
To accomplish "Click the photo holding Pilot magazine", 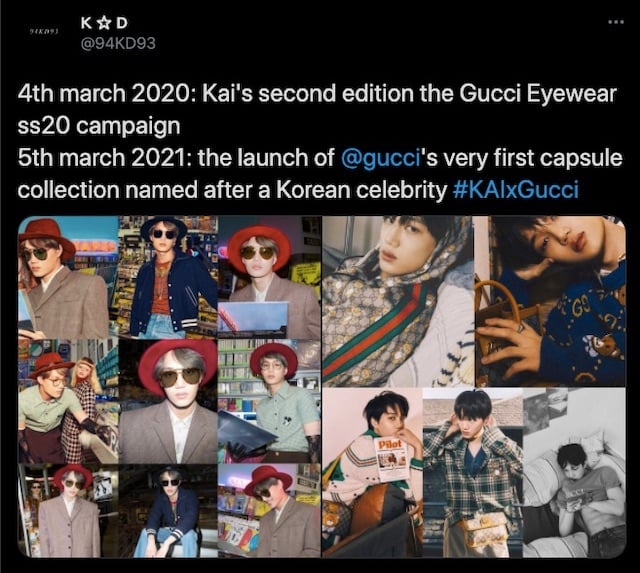I will 372,473.
